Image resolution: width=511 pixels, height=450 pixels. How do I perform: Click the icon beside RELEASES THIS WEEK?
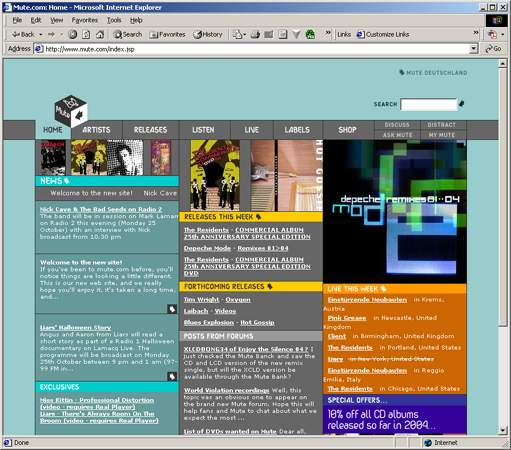click(259, 217)
